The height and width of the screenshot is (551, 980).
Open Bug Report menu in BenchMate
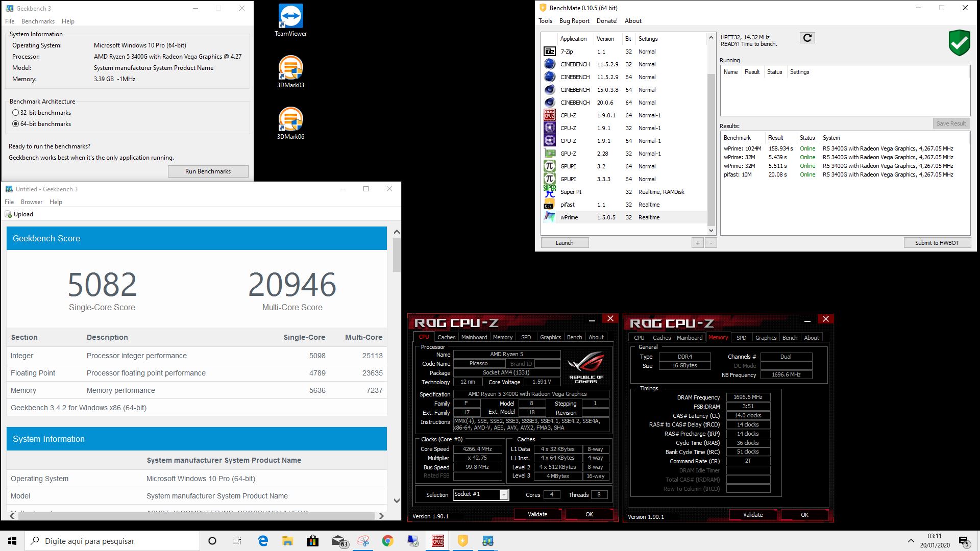(x=574, y=21)
